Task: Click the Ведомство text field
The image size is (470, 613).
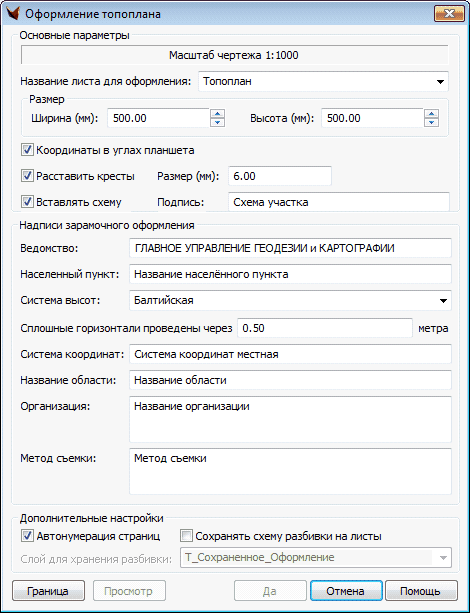Action: point(290,248)
